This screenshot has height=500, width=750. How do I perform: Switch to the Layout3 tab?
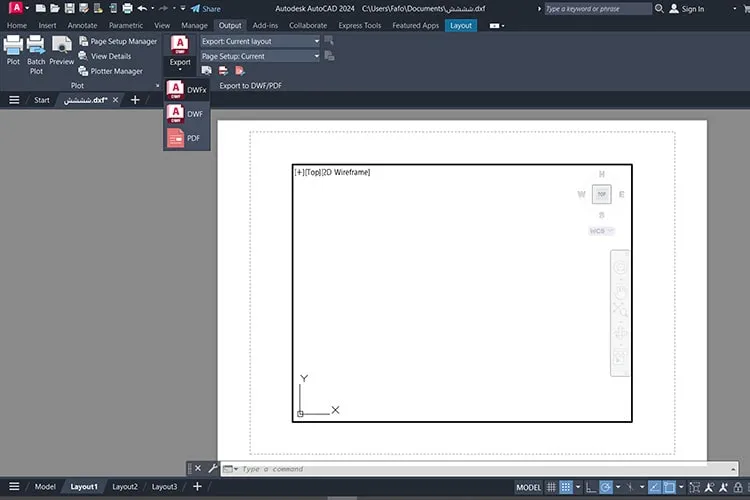[x=164, y=487]
